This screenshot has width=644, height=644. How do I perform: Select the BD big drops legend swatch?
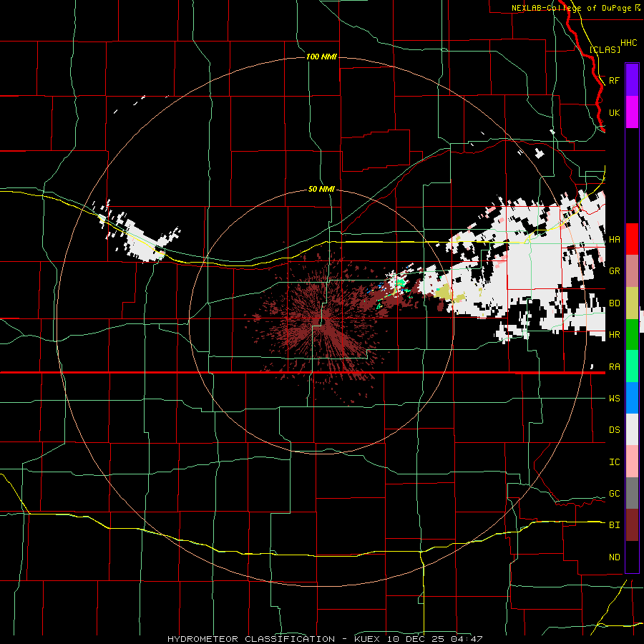[632, 303]
